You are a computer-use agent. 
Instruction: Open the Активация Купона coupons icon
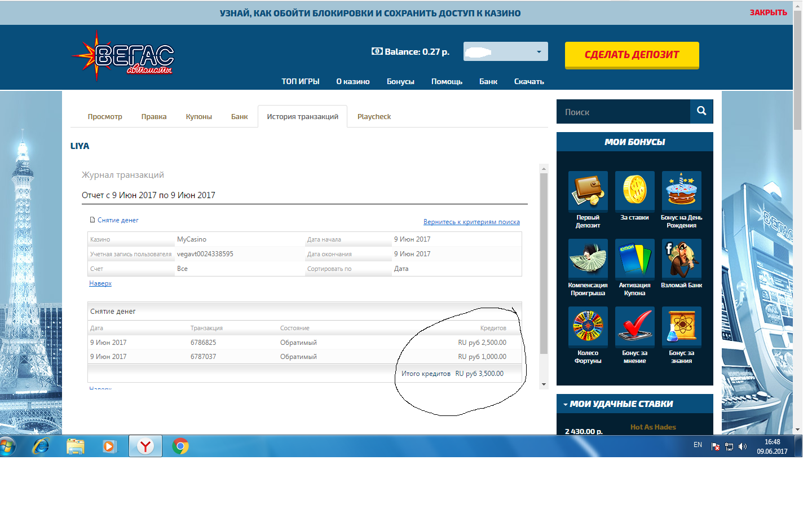point(635,259)
